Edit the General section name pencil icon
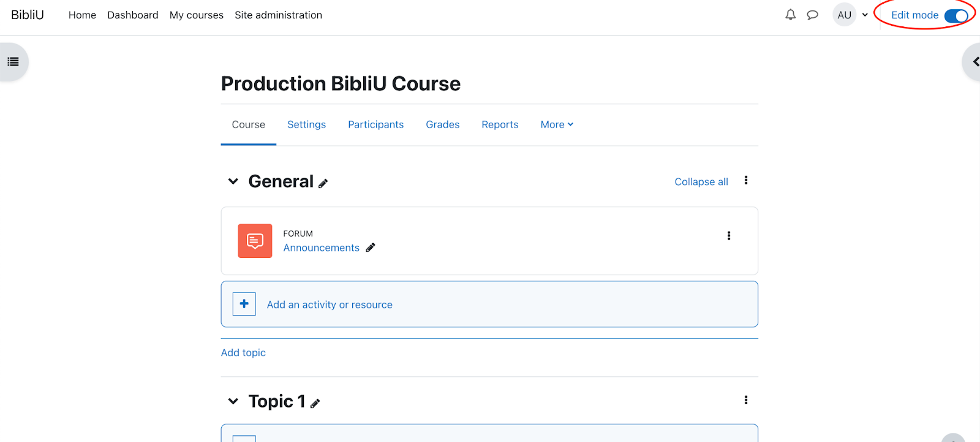Viewport: 980px width, 442px height. point(323,183)
